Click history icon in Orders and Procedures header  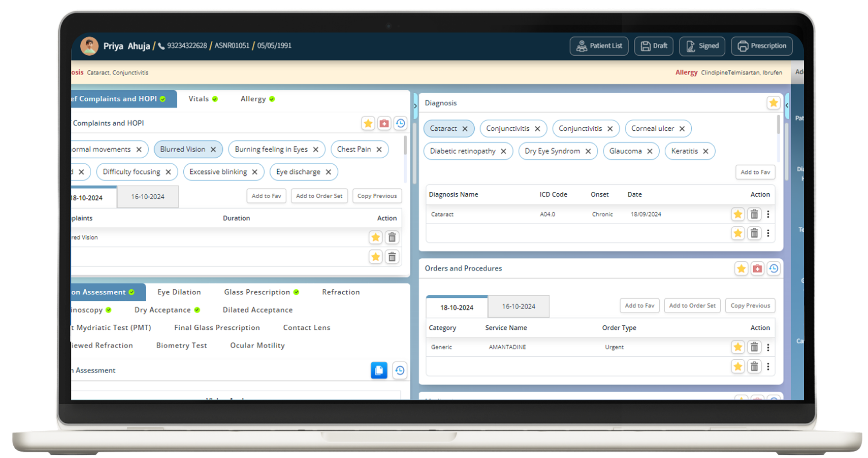tap(774, 269)
